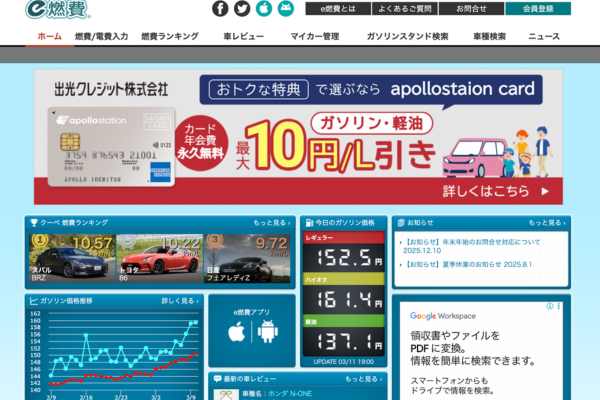
Task: Click speech bubble icon beside 最新の車レビュー
Action: 217,379
